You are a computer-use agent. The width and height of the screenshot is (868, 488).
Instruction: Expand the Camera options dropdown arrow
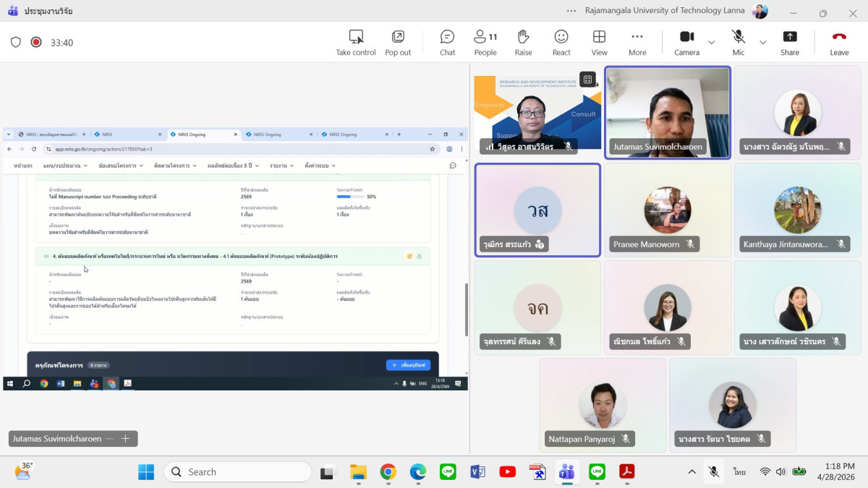tap(711, 42)
